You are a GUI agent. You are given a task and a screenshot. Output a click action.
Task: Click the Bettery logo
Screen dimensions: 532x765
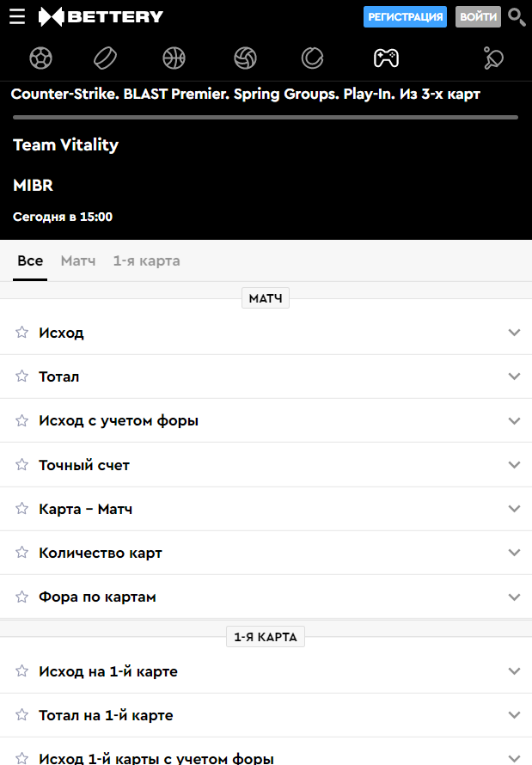101,16
